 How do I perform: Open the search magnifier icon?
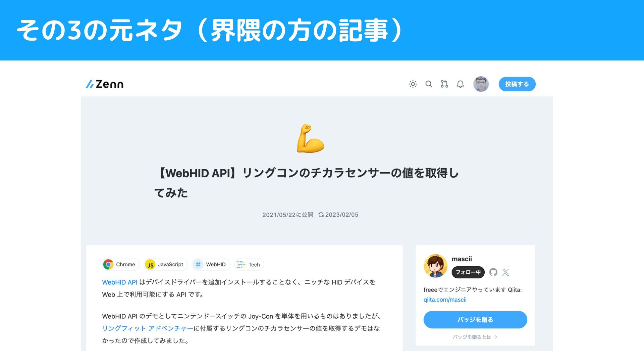click(429, 84)
